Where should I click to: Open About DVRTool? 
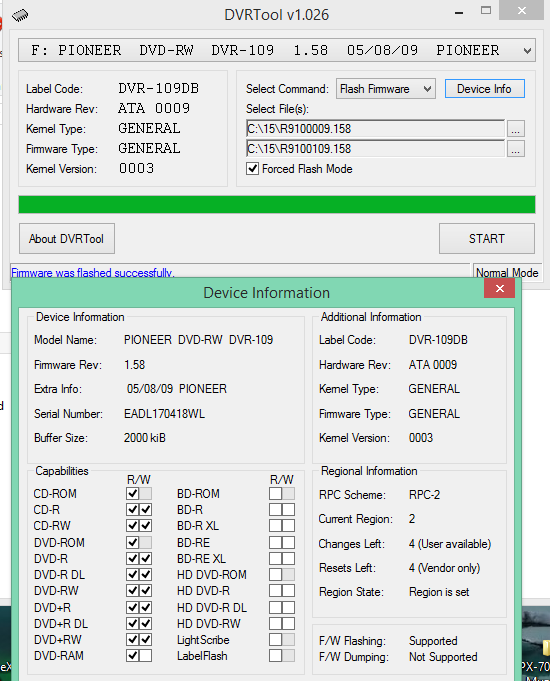click(66, 238)
